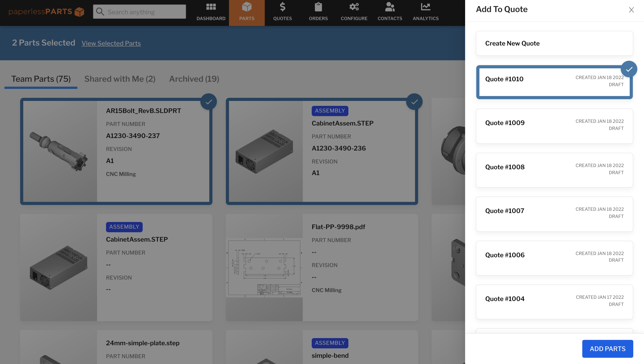644x364 pixels.
Task: Click the magnifying glass search icon
Action: 100,11
